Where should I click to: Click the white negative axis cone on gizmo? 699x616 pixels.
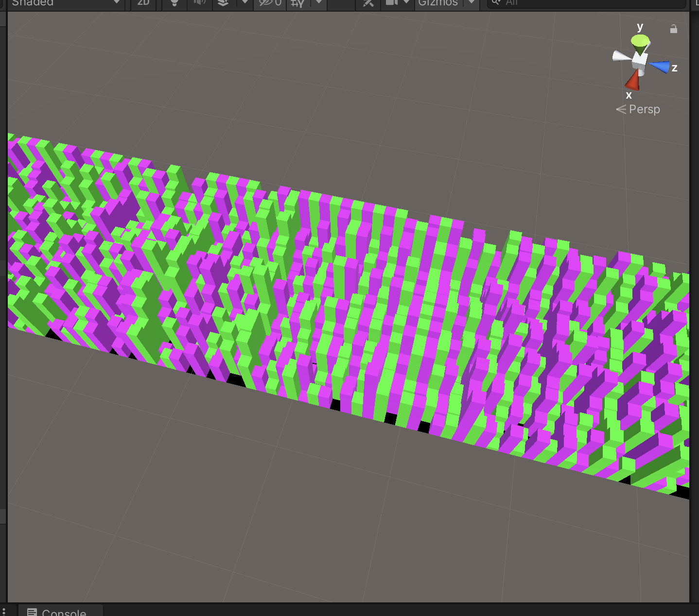click(621, 56)
